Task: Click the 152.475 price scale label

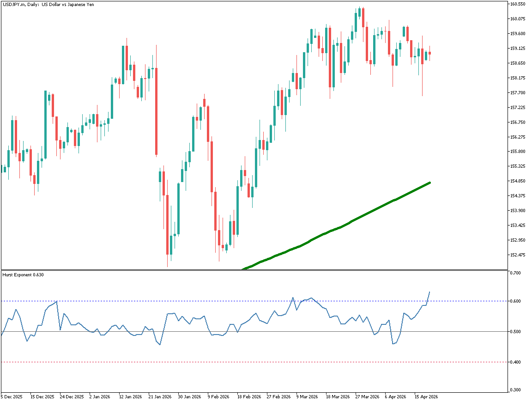Action: click(518, 255)
